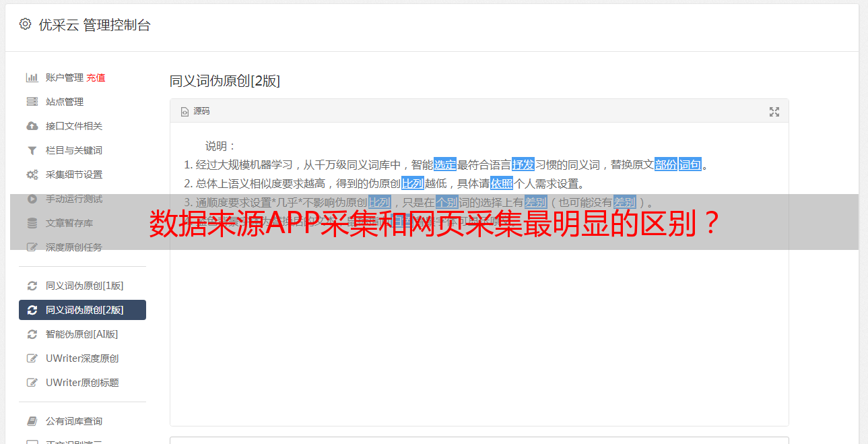Select the active 同义词伪原创[2版] item
The image size is (868, 444).
pyautogui.click(x=82, y=310)
